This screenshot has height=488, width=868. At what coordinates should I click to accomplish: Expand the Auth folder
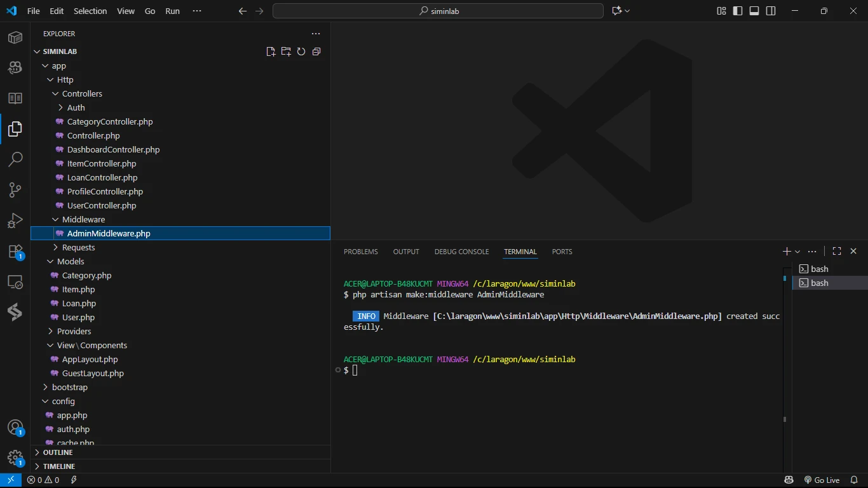tap(76, 107)
